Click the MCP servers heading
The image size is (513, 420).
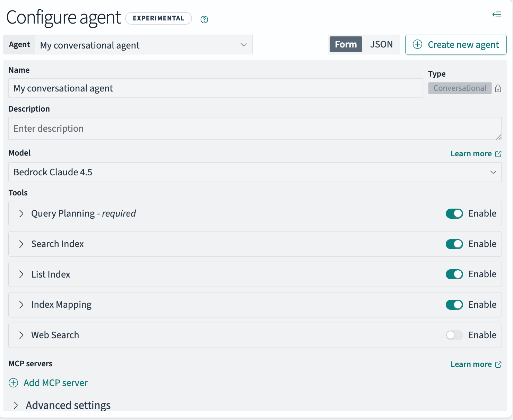coord(31,364)
